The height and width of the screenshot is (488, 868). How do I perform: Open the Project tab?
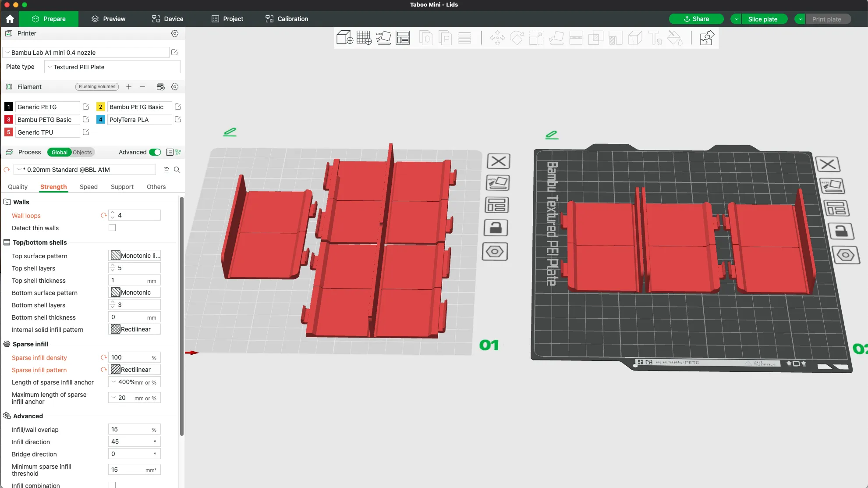click(x=227, y=19)
